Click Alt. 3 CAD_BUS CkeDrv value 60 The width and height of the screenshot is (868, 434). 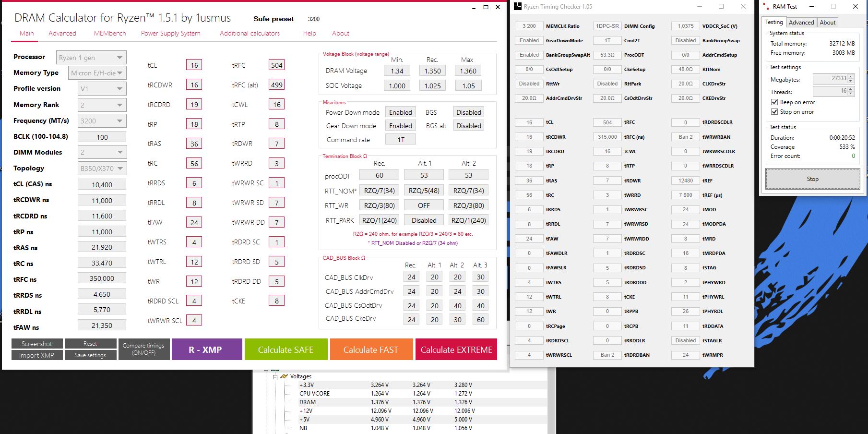[481, 319]
